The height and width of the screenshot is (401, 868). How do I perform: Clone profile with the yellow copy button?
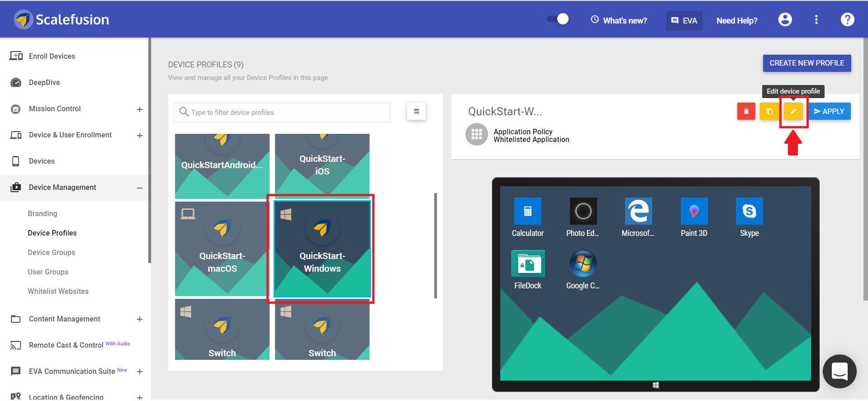769,111
